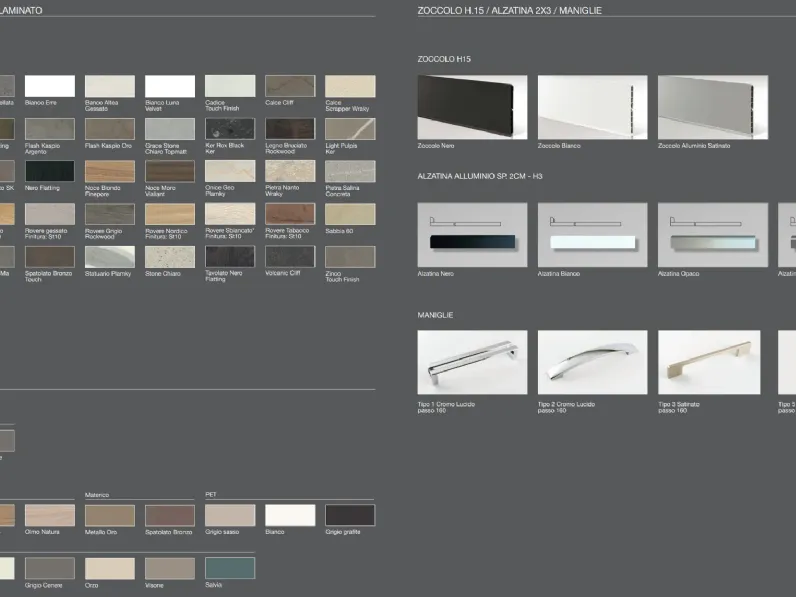The width and height of the screenshot is (796, 597).
Task: Click the PET Bianco swatch
Action: [290, 515]
